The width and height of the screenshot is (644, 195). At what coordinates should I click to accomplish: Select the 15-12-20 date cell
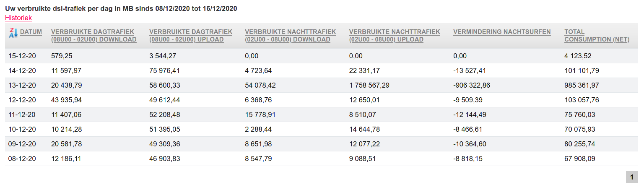22,56
